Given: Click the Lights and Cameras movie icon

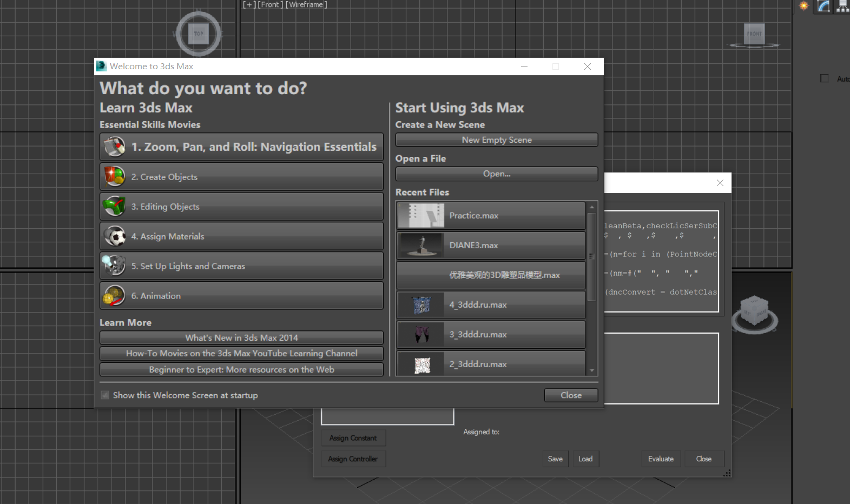Looking at the screenshot, I should (114, 266).
